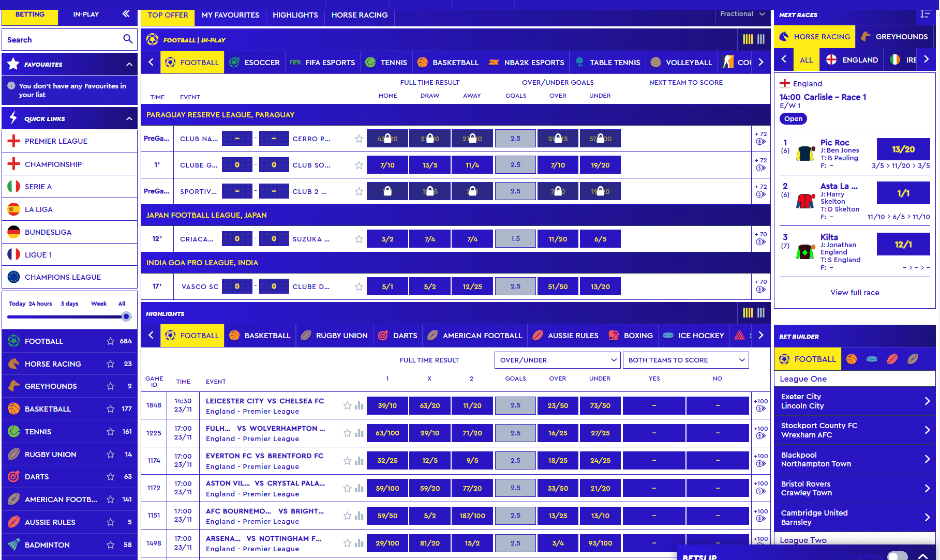Image resolution: width=940 pixels, height=560 pixels.
Task: Select ice hockey puck icon in Bet Builder
Action: tap(872, 359)
